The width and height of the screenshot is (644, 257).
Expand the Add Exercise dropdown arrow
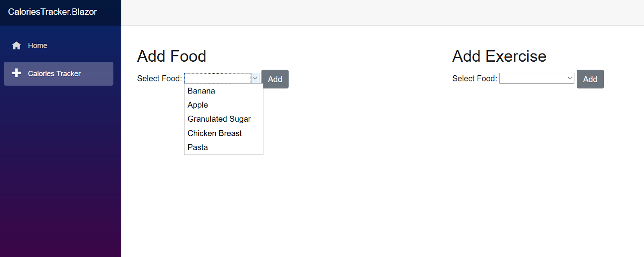(570, 79)
